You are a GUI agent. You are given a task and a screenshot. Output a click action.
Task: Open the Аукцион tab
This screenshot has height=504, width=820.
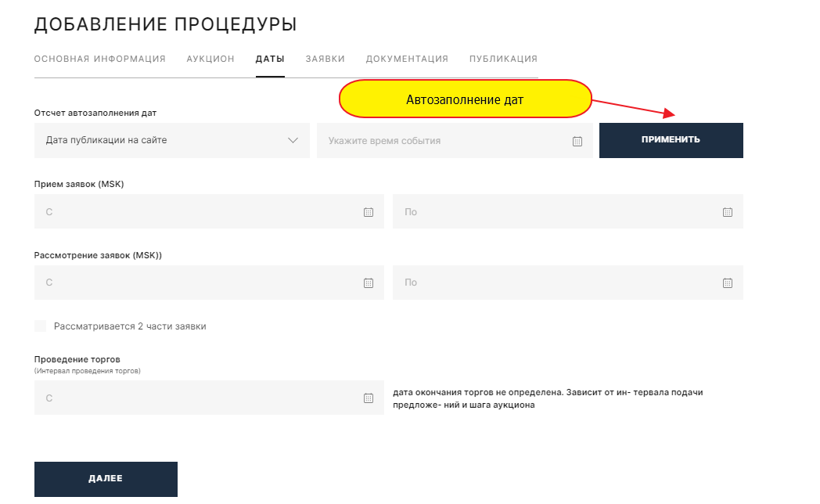click(210, 59)
